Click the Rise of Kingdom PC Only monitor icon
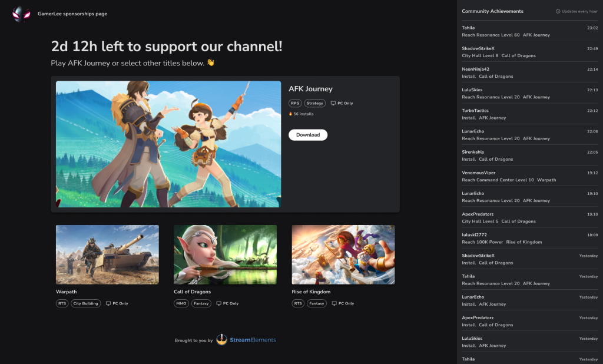Screen dimensions: 603x364 (x=334, y=303)
